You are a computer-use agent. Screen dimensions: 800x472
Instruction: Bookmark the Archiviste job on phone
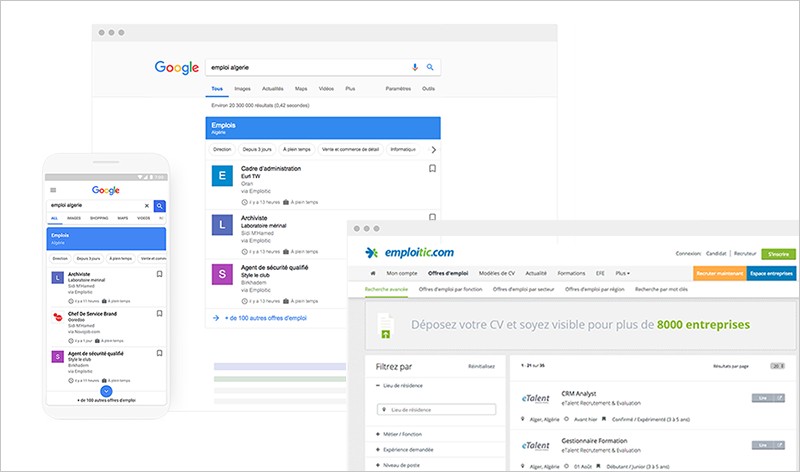click(159, 274)
